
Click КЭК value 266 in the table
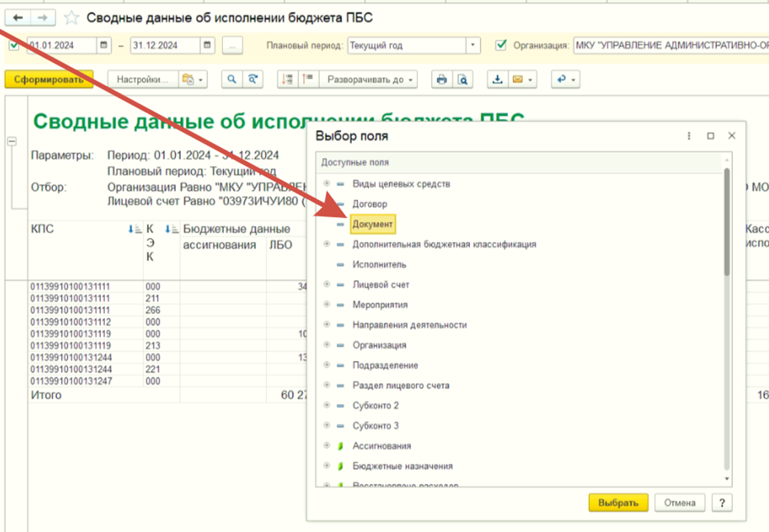pos(153,311)
